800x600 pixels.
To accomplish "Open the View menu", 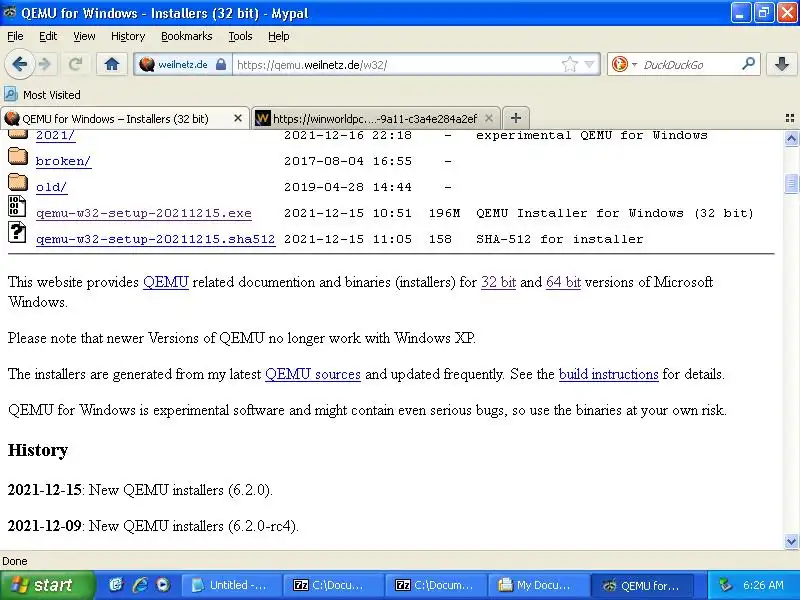I will coord(84,36).
